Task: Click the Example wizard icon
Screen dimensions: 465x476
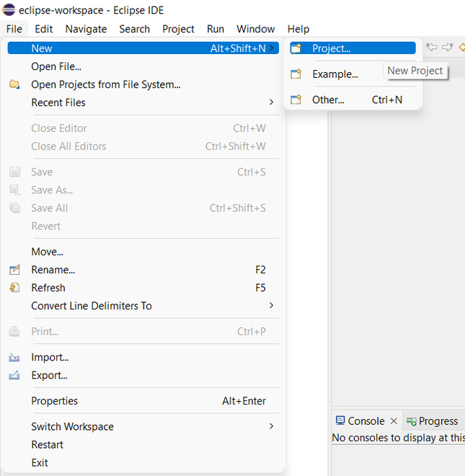Action: pyautogui.click(x=296, y=74)
